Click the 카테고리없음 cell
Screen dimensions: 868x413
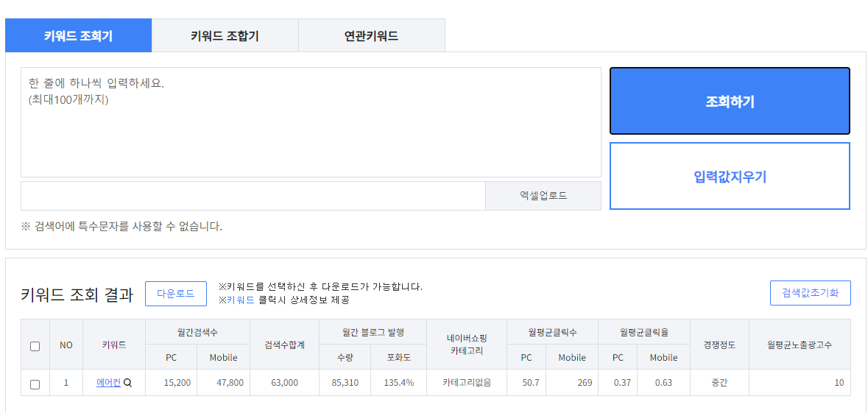[x=467, y=383]
